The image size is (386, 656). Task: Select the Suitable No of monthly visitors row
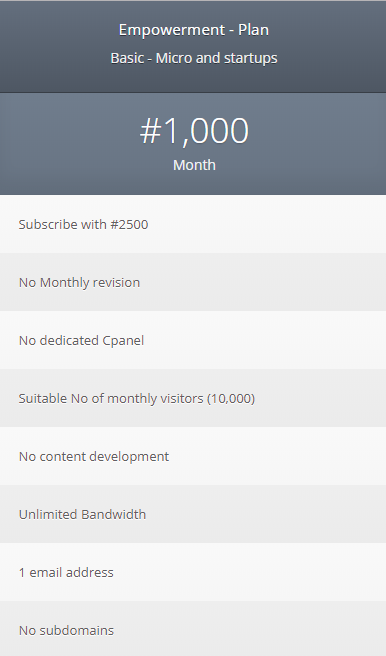point(193,398)
